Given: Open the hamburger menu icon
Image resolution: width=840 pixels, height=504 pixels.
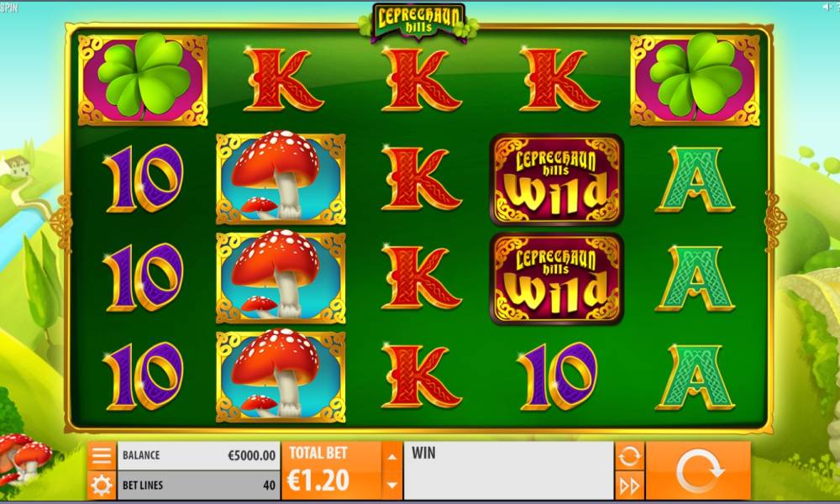Looking at the screenshot, I should (x=102, y=455).
